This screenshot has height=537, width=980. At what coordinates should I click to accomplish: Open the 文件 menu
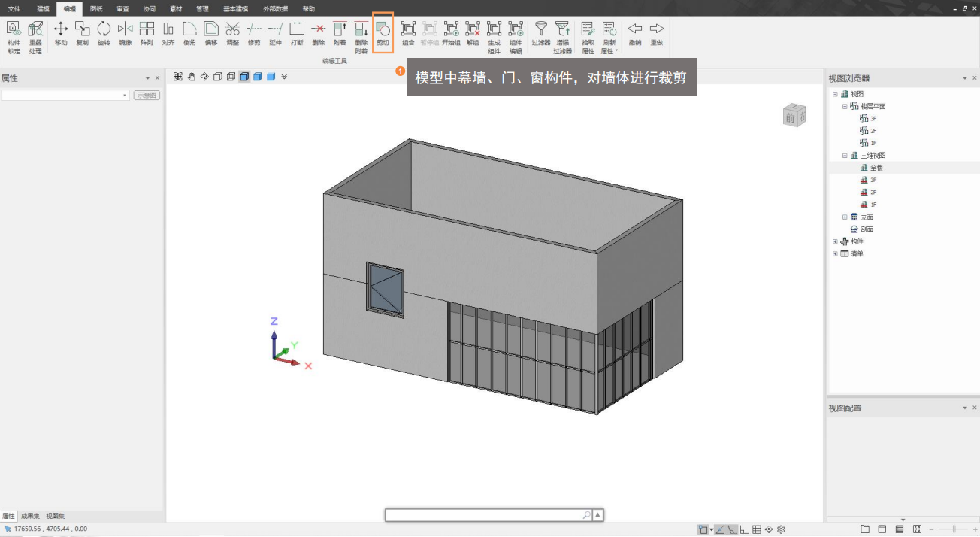(x=14, y=8)
